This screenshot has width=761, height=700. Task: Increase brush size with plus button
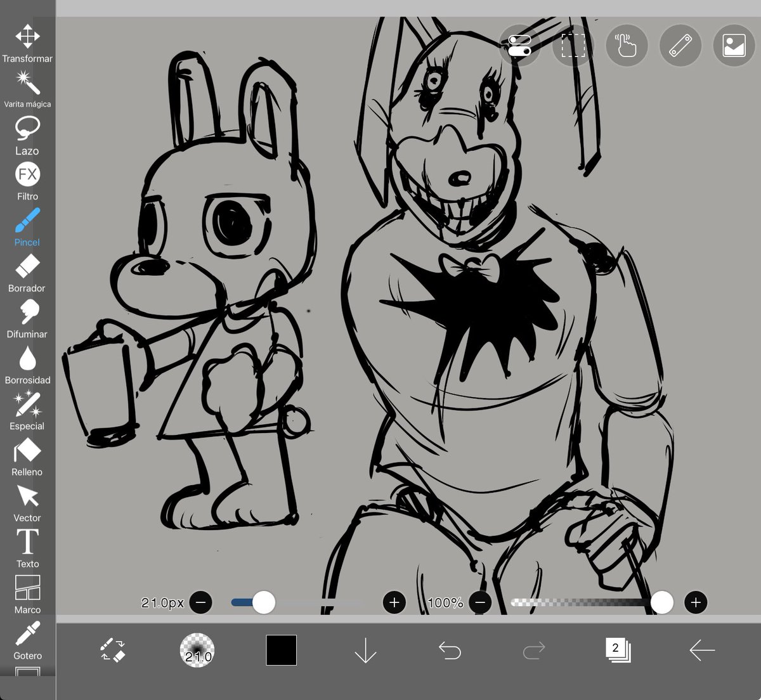pos(394,602)
